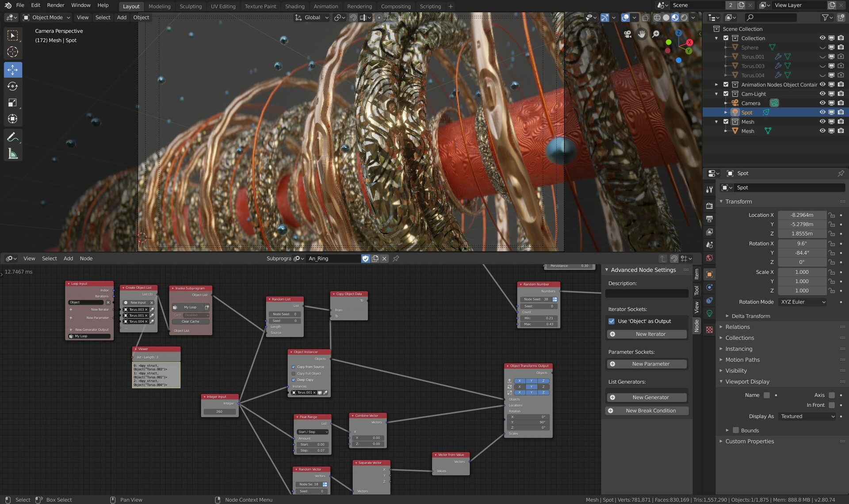The image size is (849, 504).
Task: Open the Object Mode dropdown
Action: [46, 18]
